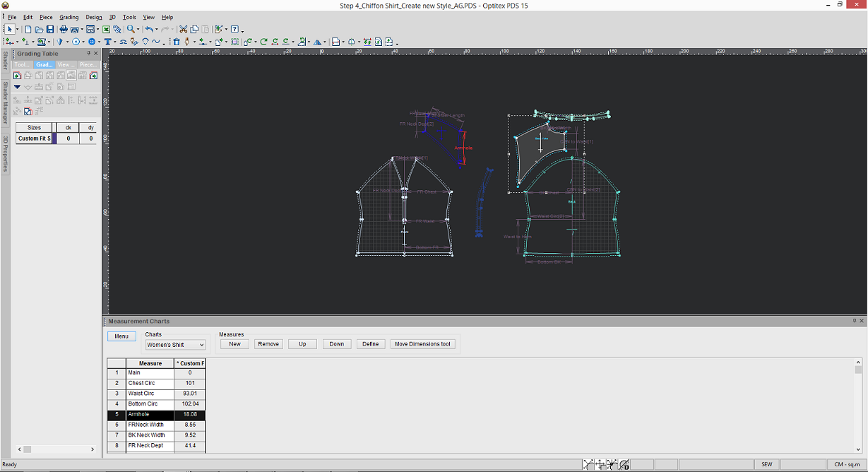Screen dimensions: 868x472
Task: Open the 3D menu
Action: click(x=112, y=17)
